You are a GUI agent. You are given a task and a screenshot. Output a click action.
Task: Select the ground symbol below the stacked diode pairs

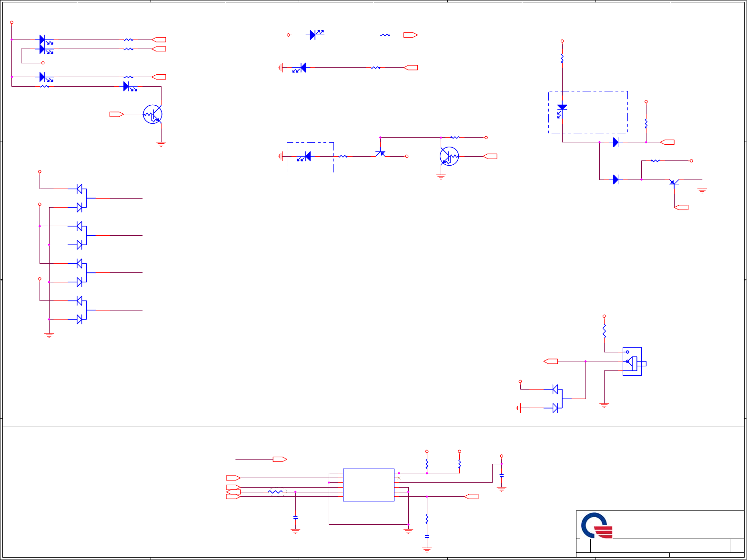(x=49, y=334)
